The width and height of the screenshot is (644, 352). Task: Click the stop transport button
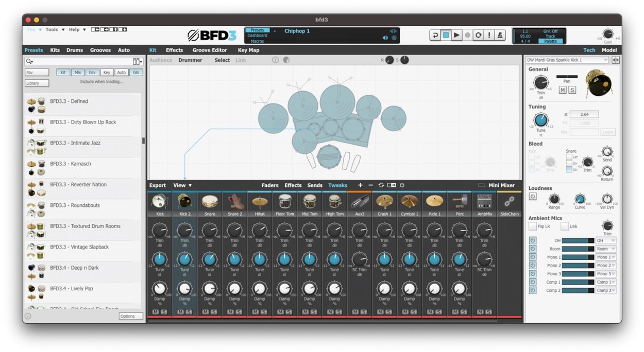tap(446, 35)
